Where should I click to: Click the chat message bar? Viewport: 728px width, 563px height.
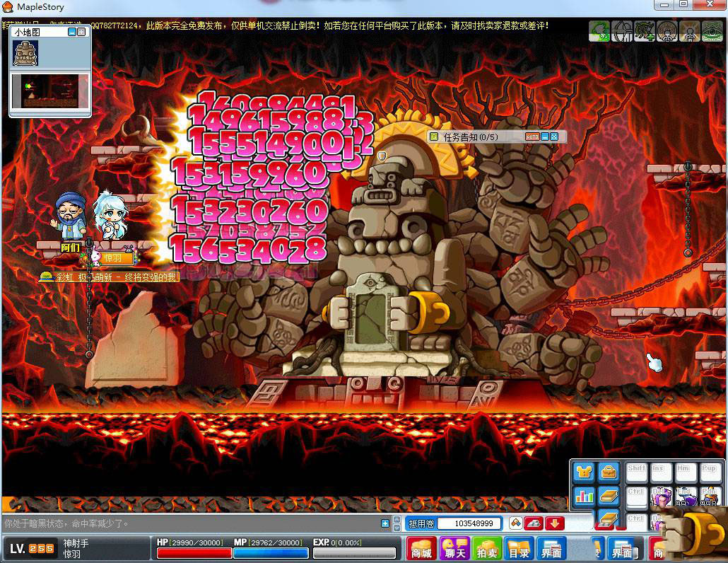[x=192, y=523]
